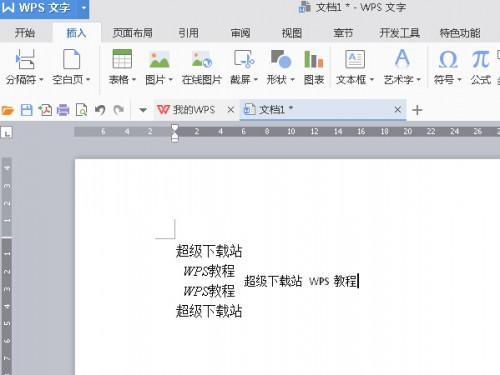Select the 插入 ribbon tab

77,33
